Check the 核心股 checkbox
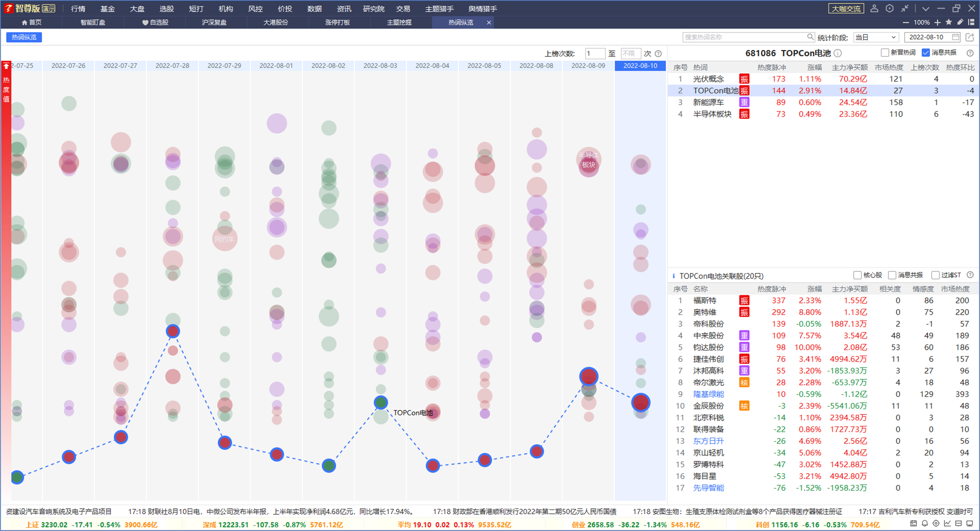 point(857,275)
